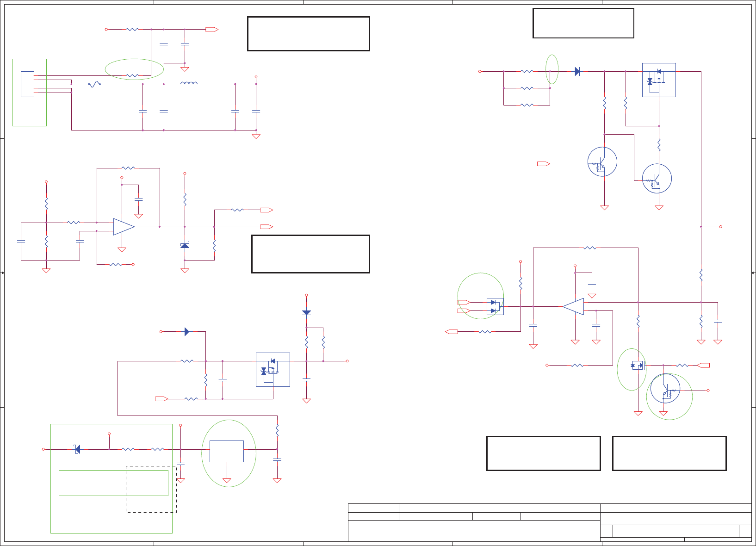Select the light-green rectangle inside the bottom-left green box
756x546 pixels.
pos(113,483)
